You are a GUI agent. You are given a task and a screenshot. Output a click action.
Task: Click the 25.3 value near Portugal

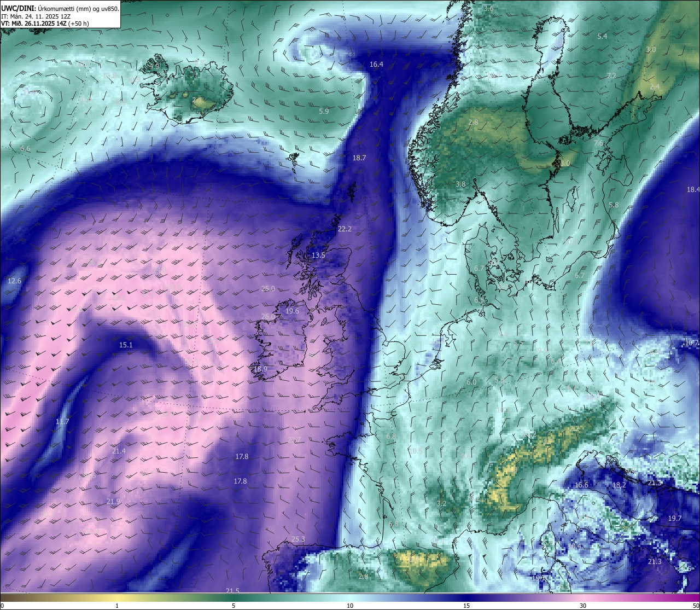tap(298, 539)
